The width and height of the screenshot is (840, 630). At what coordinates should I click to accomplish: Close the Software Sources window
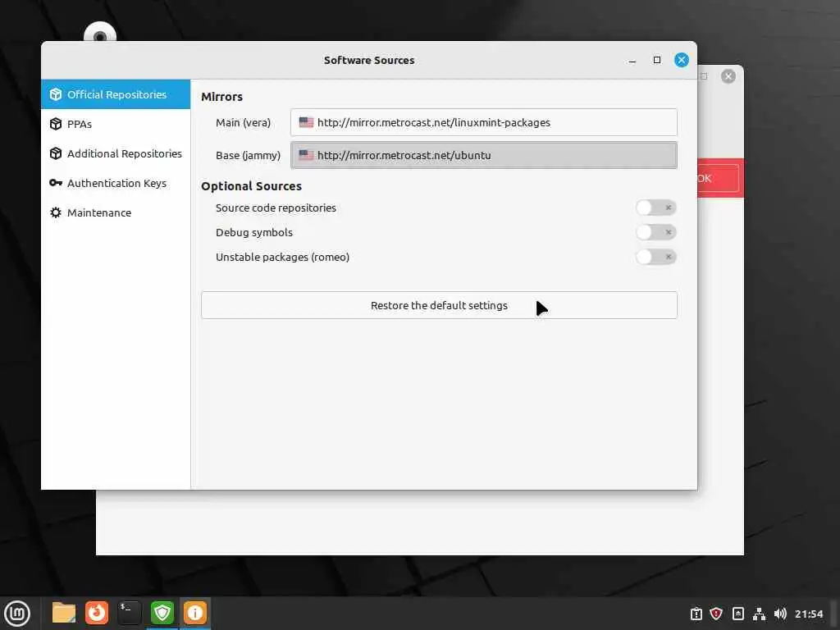pos(682,60)
